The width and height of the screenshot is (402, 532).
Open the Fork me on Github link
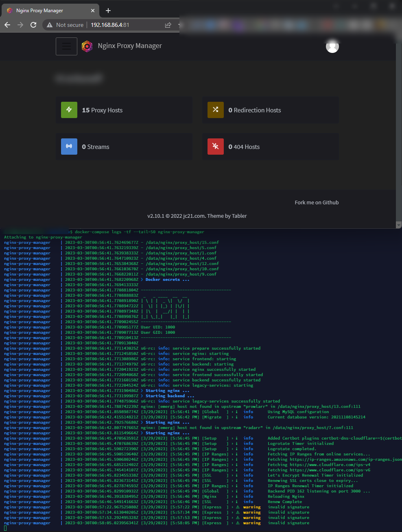[317, 202]
